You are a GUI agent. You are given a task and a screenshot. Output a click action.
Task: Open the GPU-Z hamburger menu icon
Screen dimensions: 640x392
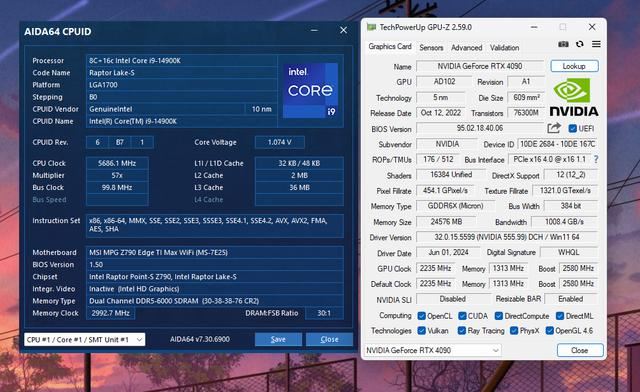tap(596, 44)
